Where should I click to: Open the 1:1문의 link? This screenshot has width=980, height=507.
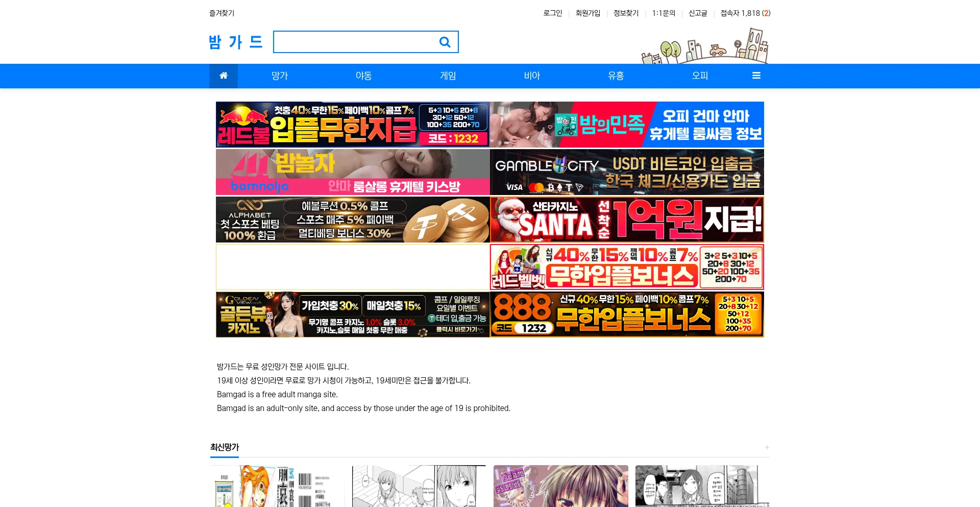[664, 13]
